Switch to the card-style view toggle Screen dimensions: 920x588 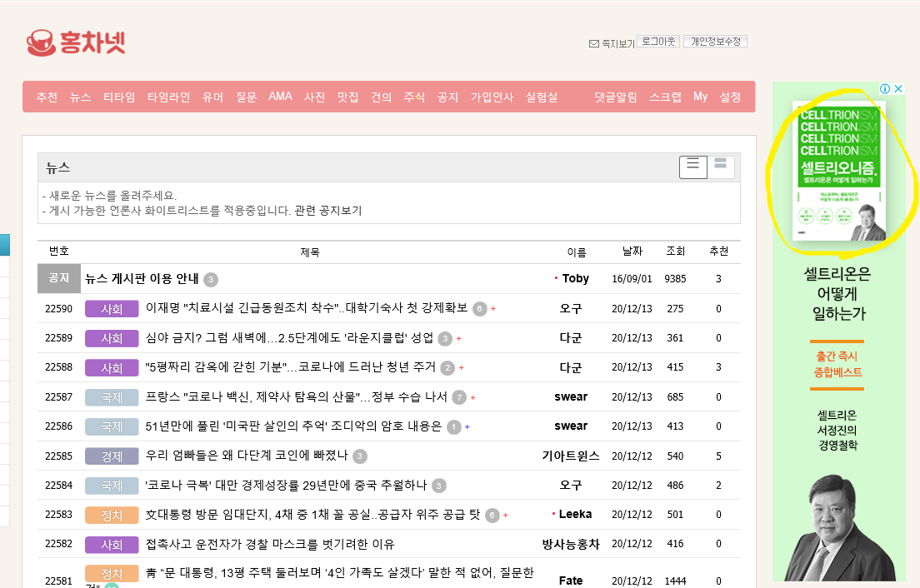(721, 165)
